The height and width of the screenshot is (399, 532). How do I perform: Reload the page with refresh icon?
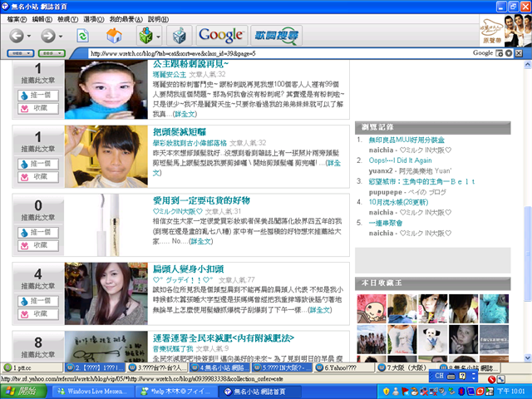(83, 36)
